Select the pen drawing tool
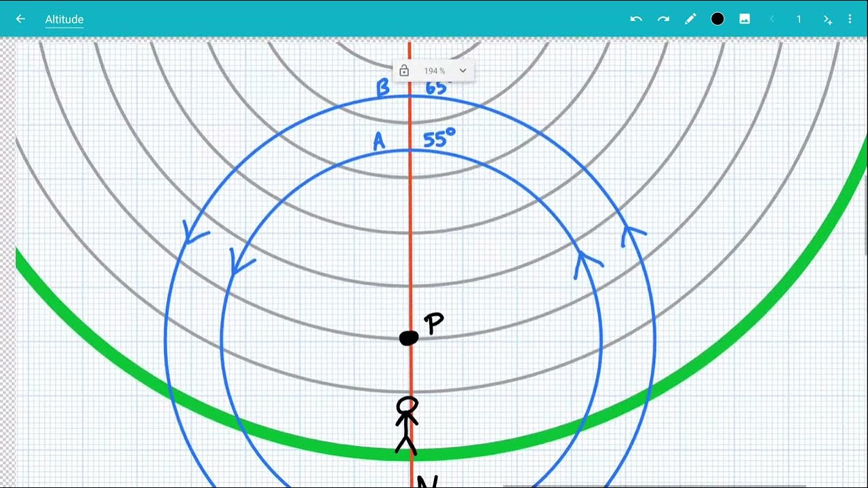 point(690,19)
